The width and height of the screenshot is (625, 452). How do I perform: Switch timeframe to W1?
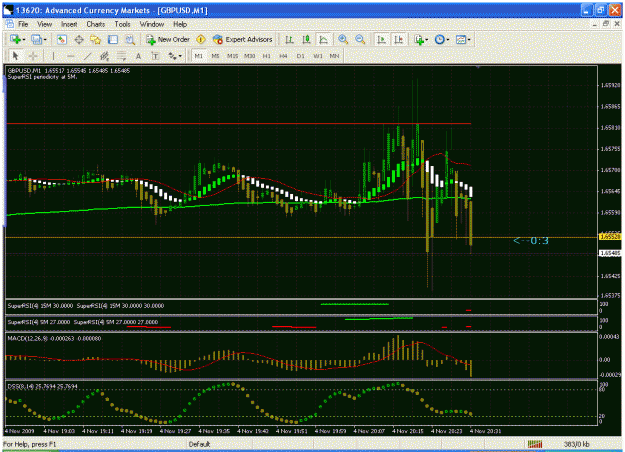coord(318,56)
